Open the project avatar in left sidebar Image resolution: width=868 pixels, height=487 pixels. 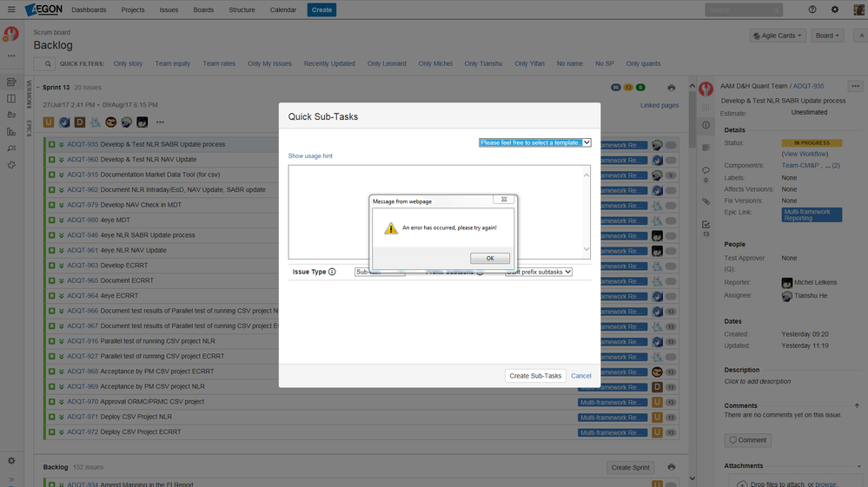coord(11,34)
